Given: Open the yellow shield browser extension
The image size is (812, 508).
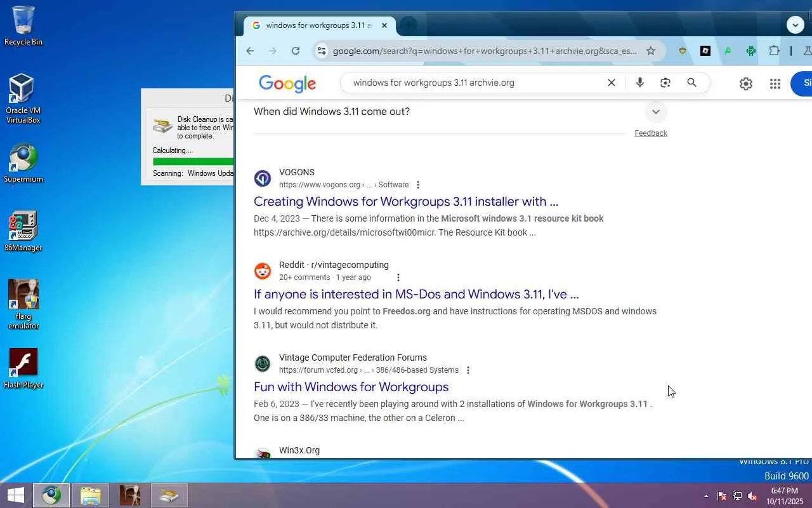Looking at the screenshot, I should [x=683, y=51].
